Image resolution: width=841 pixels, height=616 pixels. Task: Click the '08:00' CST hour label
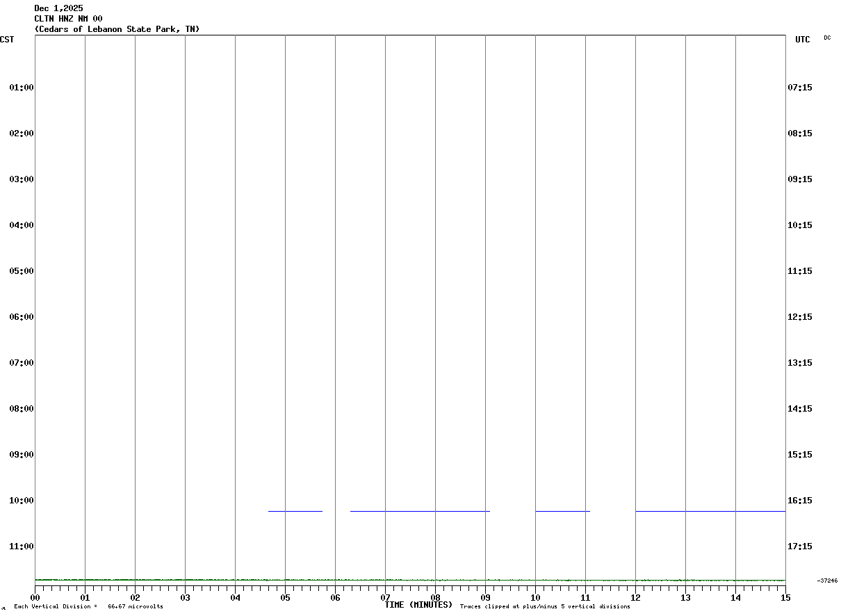point(22,409)
